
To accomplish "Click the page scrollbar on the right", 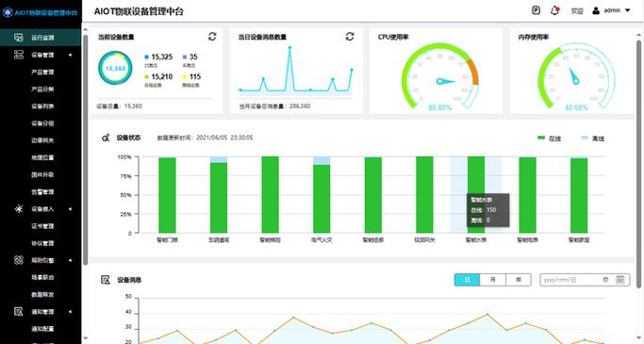I will (638, 164).
